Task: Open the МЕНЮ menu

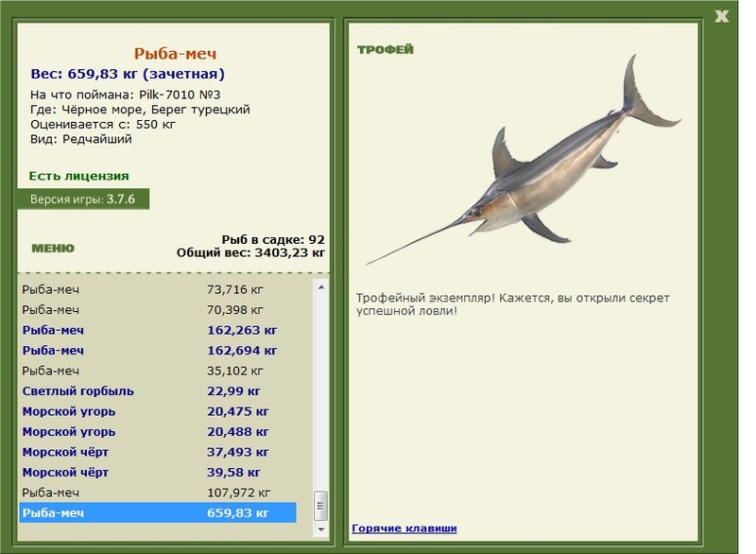Action: [53, 249]
